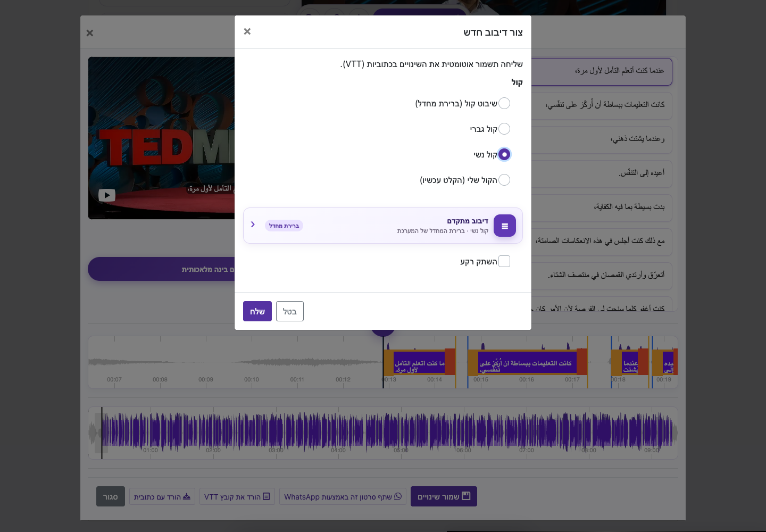Click the purple דיבוב מתקדם settings icon
This screenshot has height=532, width=766.
505,226
